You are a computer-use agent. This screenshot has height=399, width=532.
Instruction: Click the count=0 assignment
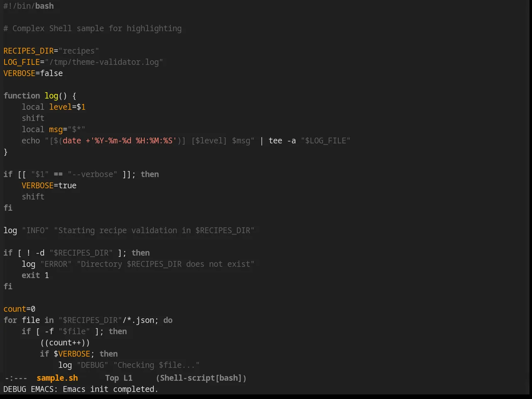point(20,309)
